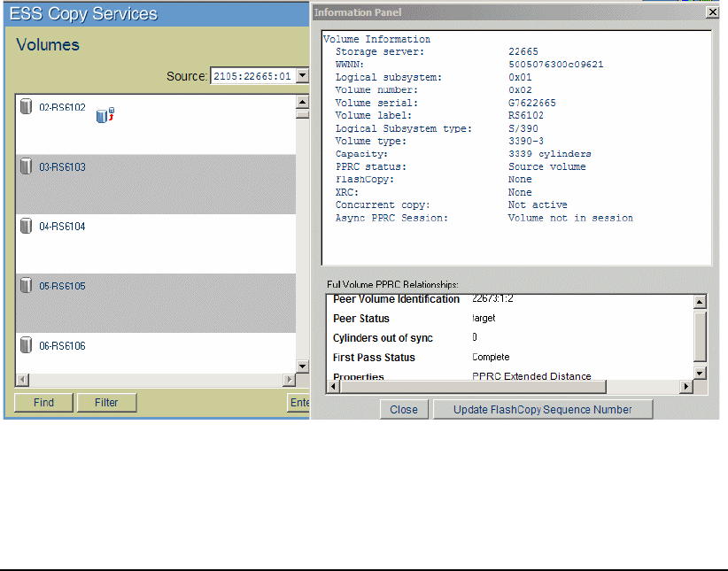Image resolution: width=728 pixels, height=571 pixels.
Task: Click the Source field showing 2105:22665:01
Action: [253, 76]
